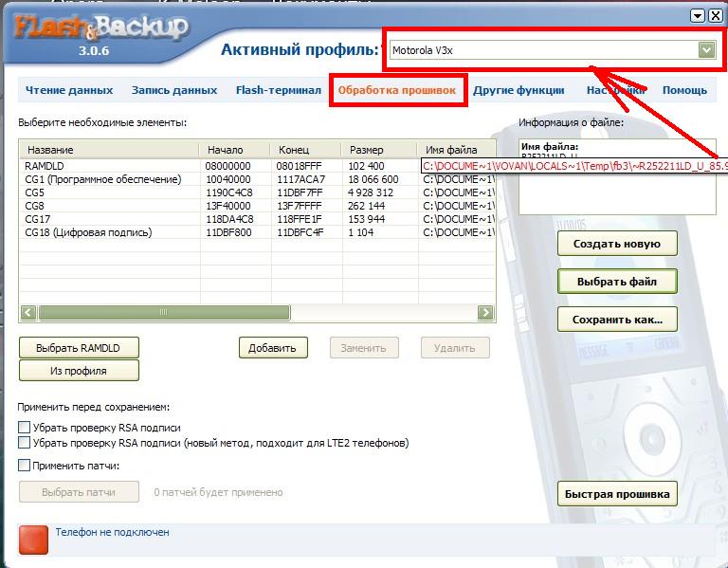Screen dimensions: 728x568
Task: Enable Убрать проверку RSA подписи checkbox
Action: (24, 428)
